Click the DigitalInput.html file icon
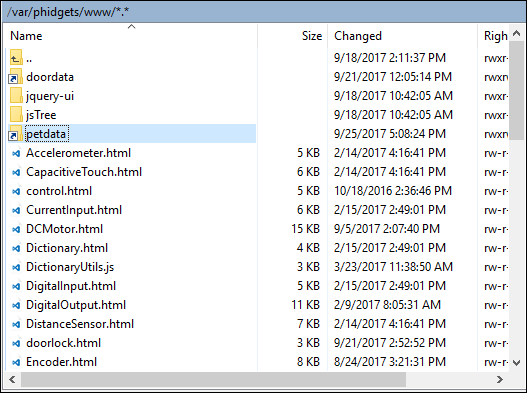This screenshot has width=527, height=393. pos(16,286)
